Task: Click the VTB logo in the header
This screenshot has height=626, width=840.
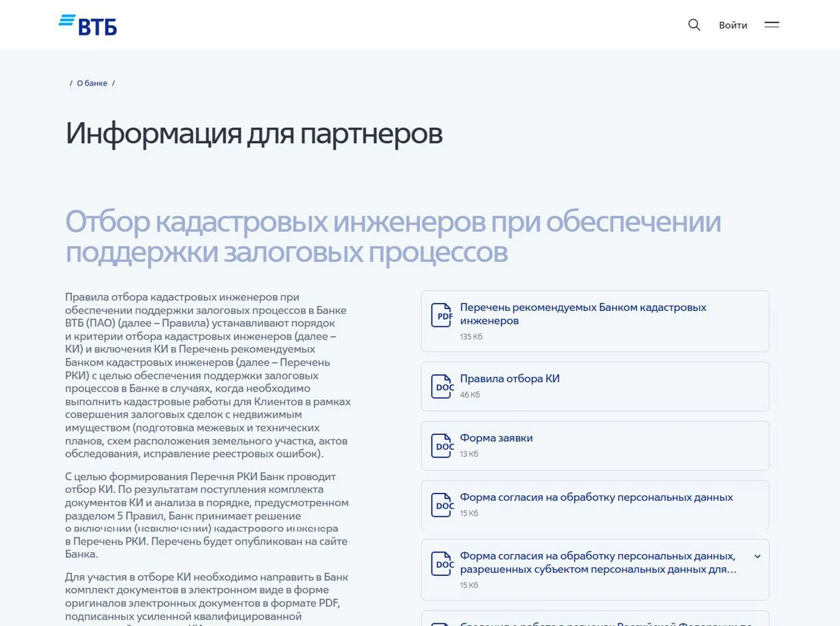Action: coord(87,25)
